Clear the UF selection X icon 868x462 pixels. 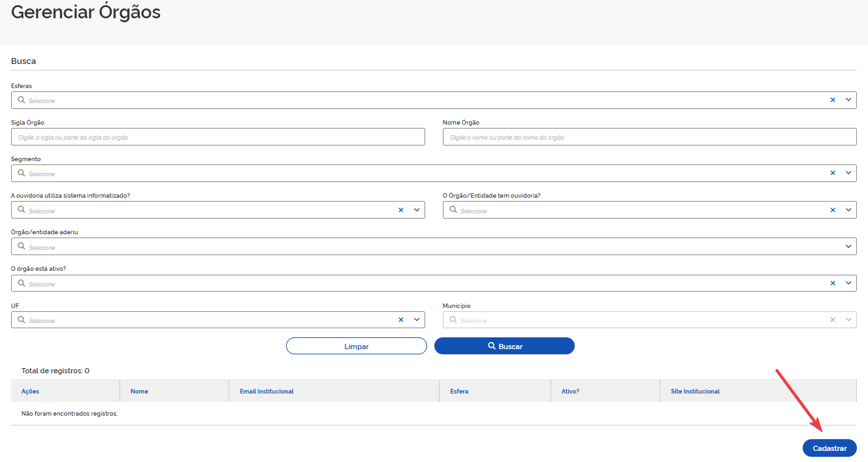(401, 320)
